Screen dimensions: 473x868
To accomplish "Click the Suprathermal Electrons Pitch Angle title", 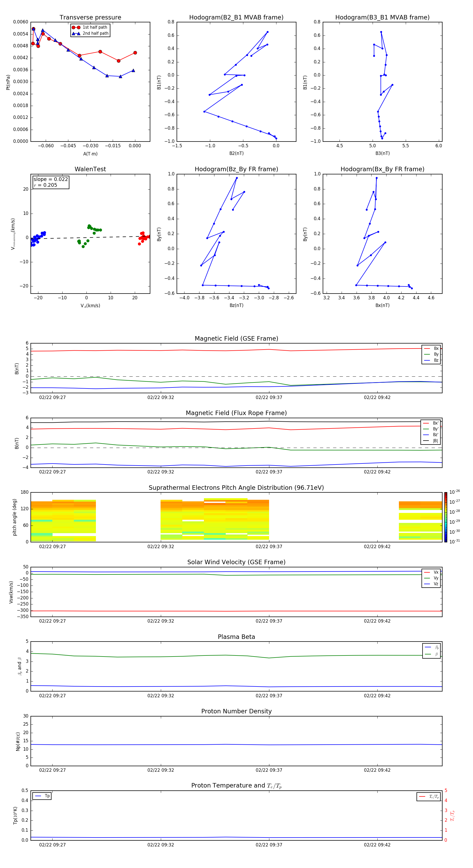I will (236, 488).
